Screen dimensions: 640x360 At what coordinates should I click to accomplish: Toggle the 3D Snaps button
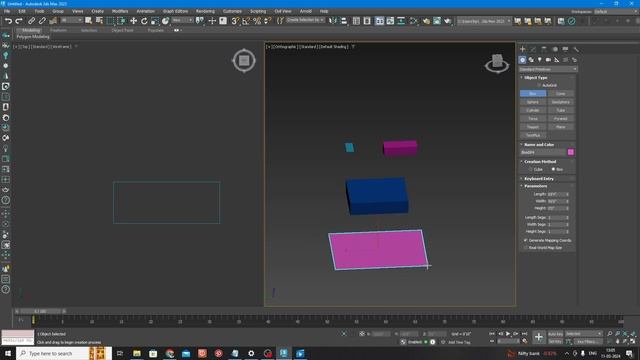(x=235, y=21)
